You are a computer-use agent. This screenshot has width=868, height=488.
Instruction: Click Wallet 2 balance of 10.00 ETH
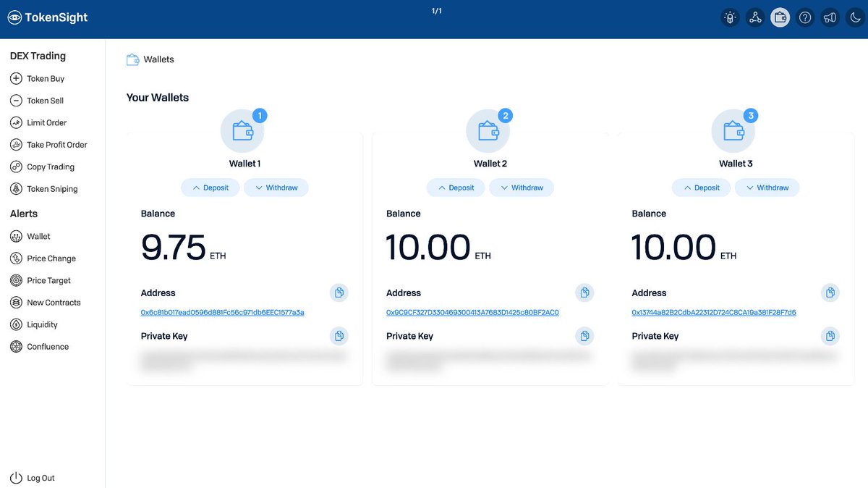click(x=438, y=248)
